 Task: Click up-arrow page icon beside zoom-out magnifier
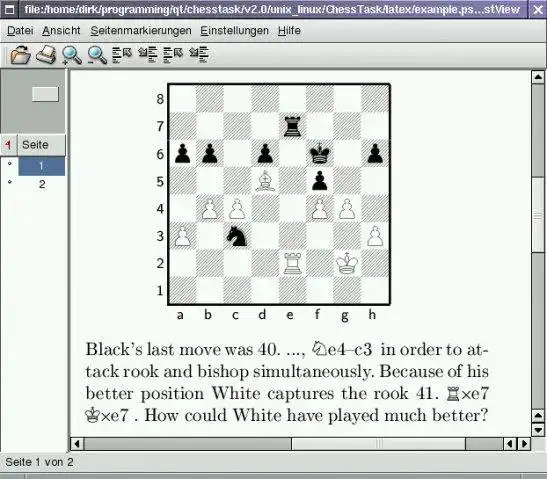[122, 55]
